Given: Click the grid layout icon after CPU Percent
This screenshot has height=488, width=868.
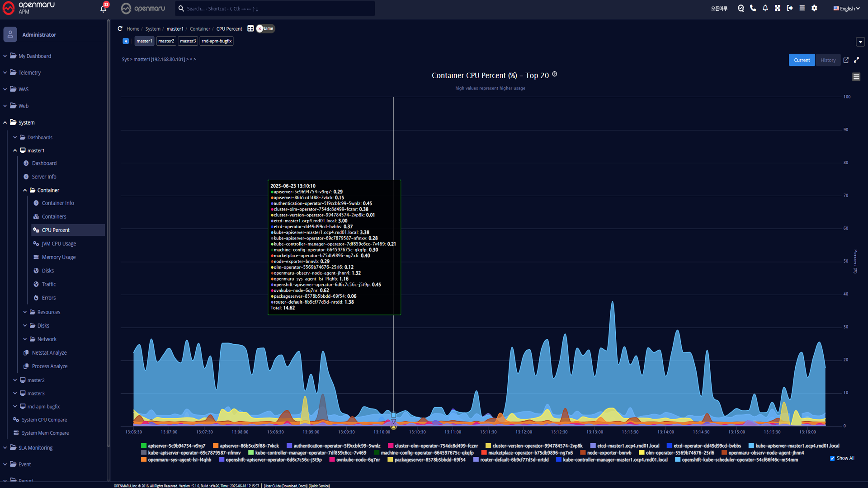Looking at the screenshot, I should [x=250, y=28].
